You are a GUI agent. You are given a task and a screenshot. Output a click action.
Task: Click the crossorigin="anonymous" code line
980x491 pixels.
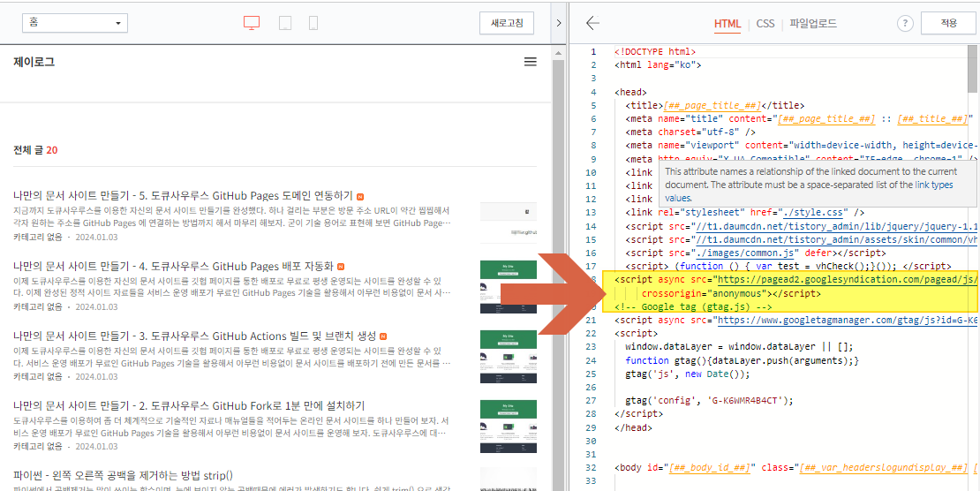[x=731, y=293]
